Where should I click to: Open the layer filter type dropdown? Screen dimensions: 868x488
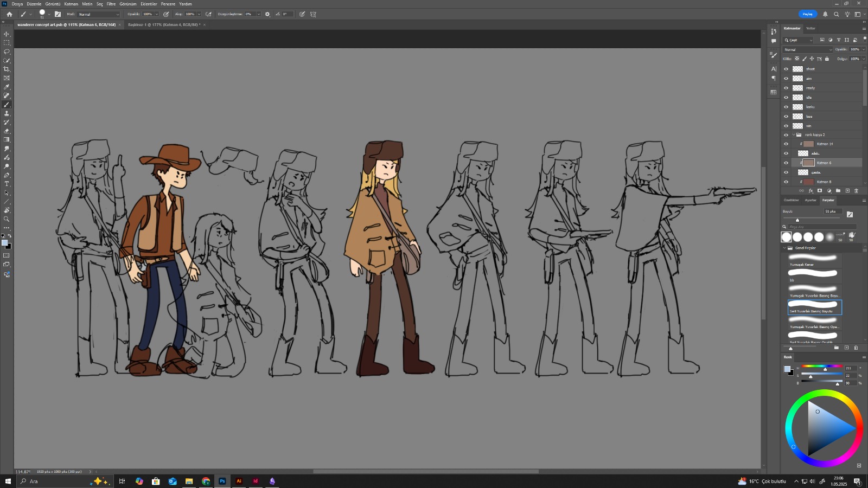pyautogui.click(x=799, y=40)
